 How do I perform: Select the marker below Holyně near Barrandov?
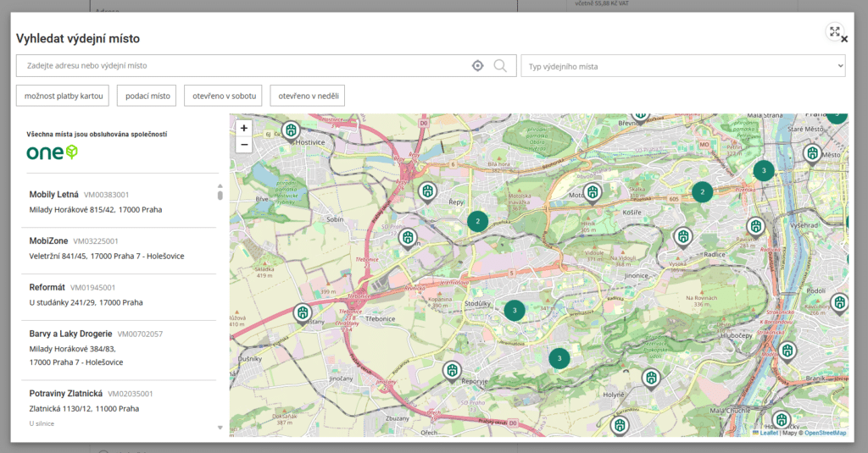[620, 426]
